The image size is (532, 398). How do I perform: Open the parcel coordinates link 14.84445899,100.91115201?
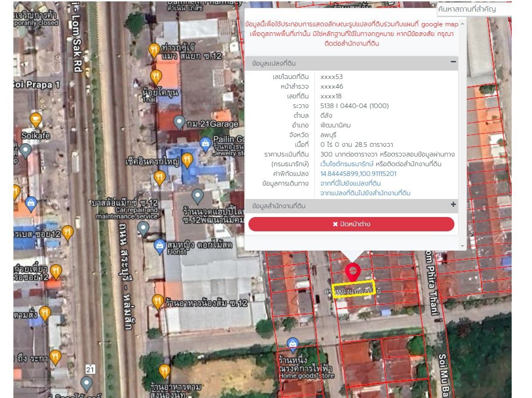(358, 174)
